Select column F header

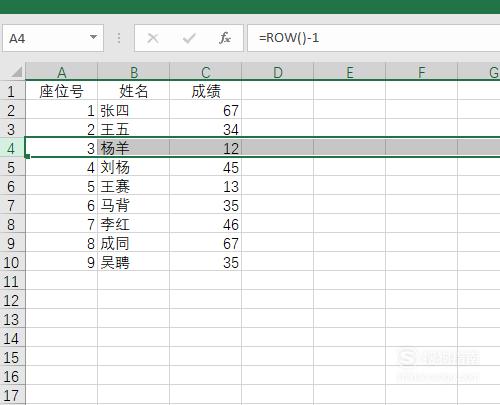click(x=422, y=72)
